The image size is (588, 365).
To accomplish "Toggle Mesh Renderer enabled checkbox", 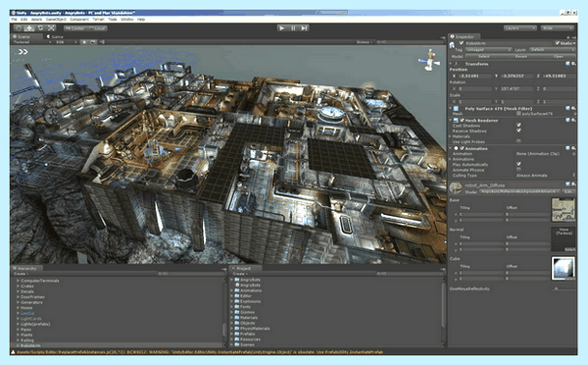I will click(462, 120).
